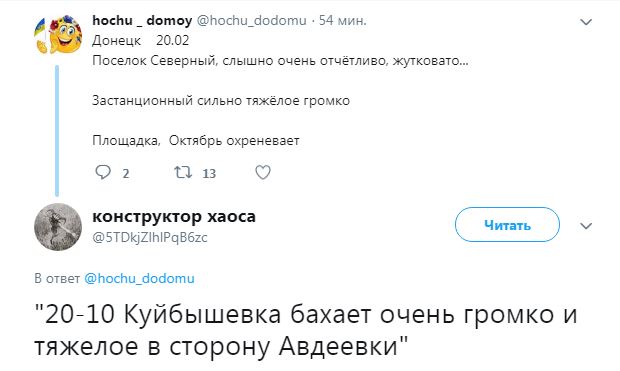Open the smiley avatar of hochu _ domoy
This screenshot has height=371, width=620.
pos(59,36)
